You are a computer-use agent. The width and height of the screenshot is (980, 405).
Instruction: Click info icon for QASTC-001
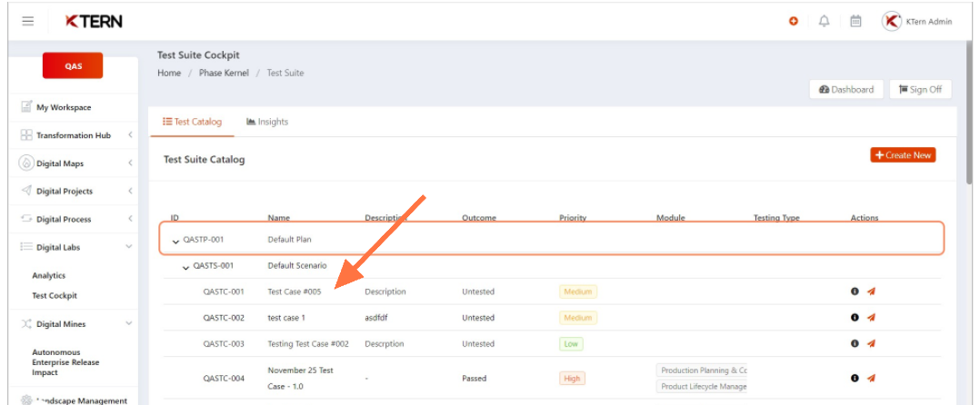[x=855, y=291]
